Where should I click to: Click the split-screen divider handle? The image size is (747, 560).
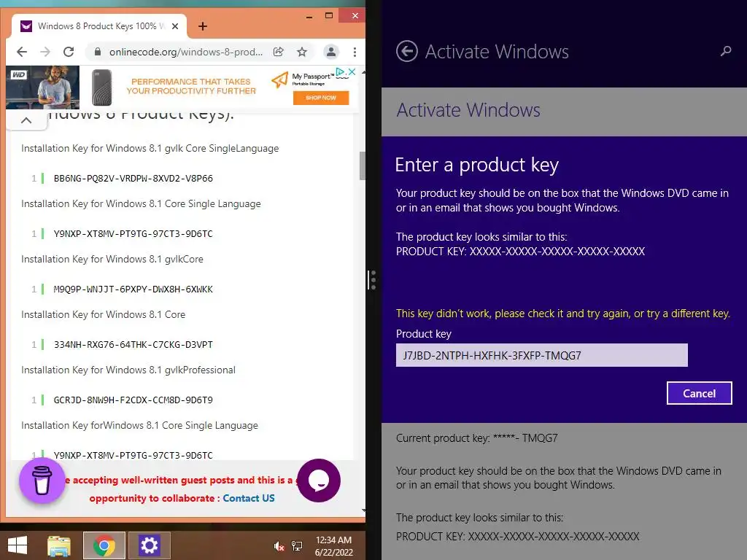pos(373,280)
